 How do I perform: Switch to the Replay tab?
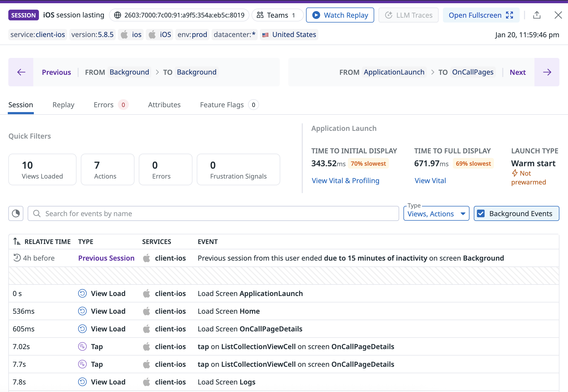click(63, 105)
